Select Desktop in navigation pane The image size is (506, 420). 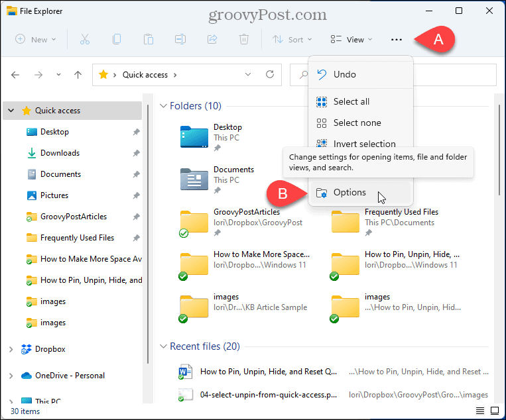(x=54, y=132)
